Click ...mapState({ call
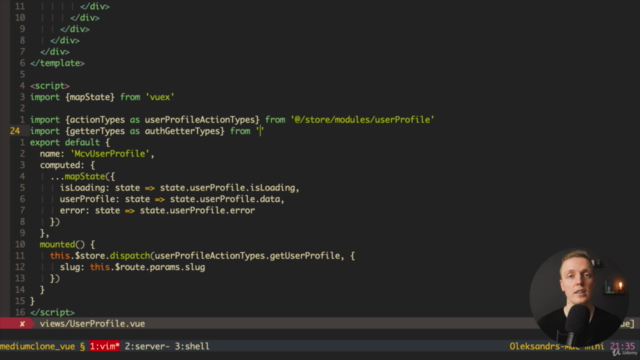640x360 pixels. tap(82, 177)
